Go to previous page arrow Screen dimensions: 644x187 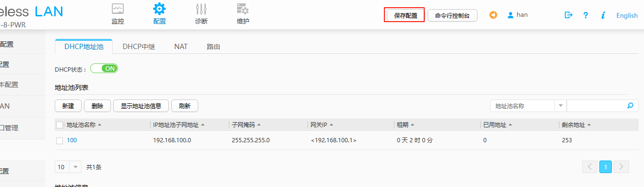tap(590, 167)
